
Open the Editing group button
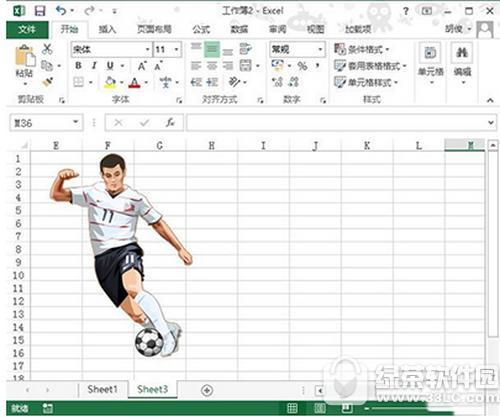(462, 63)
